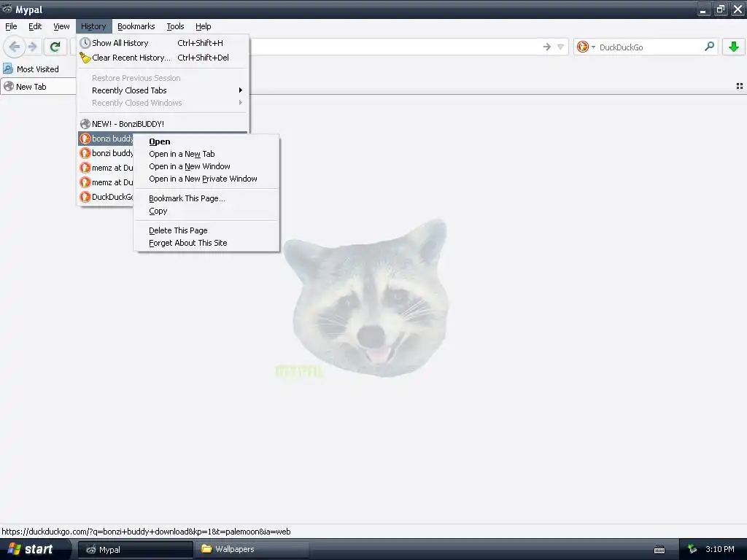Choose Open in a New Tab

tap(206, 154)
